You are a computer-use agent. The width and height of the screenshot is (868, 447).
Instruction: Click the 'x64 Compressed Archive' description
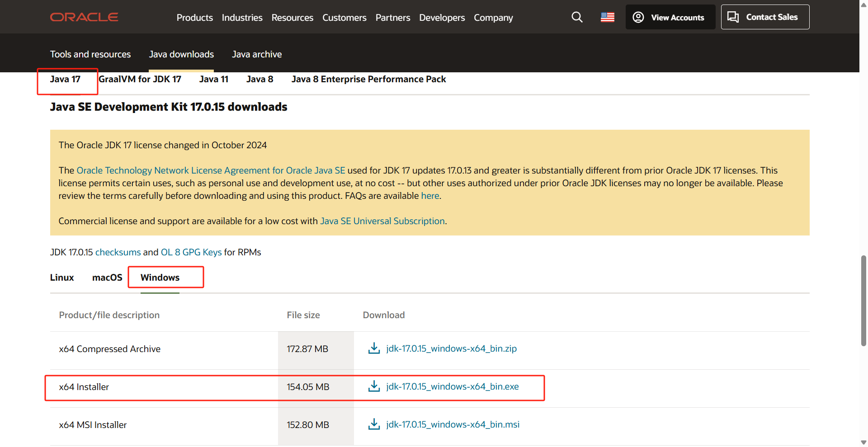click(x=110, y=349)
